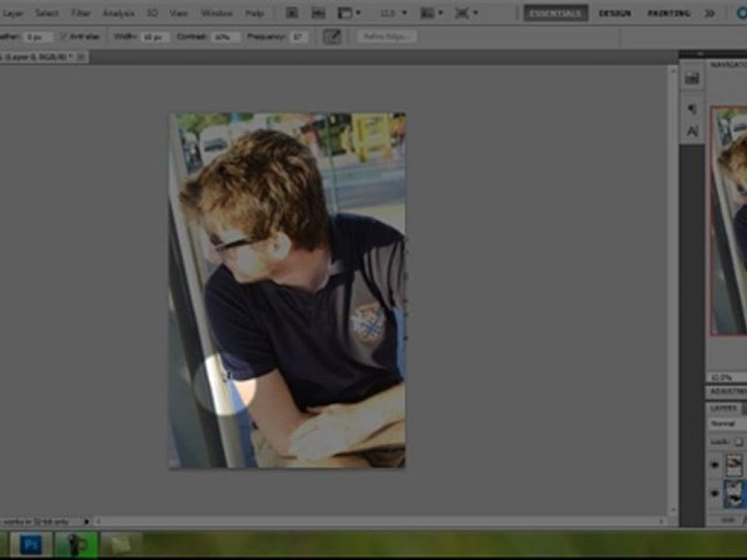
Task: Click the vertical scrollbar down arrow
Action: point(673,510)
